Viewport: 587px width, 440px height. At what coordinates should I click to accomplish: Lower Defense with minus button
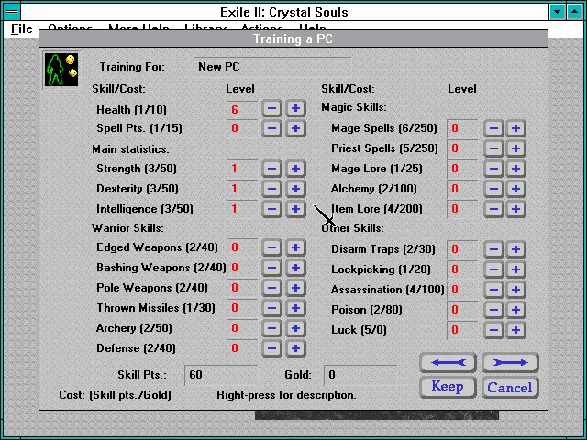click(272, 348)
